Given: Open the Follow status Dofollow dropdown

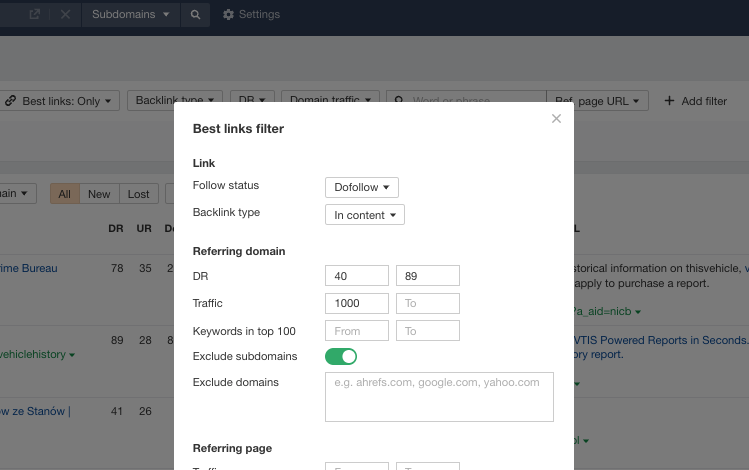Looking at the screenshot, I should point(362,187).
